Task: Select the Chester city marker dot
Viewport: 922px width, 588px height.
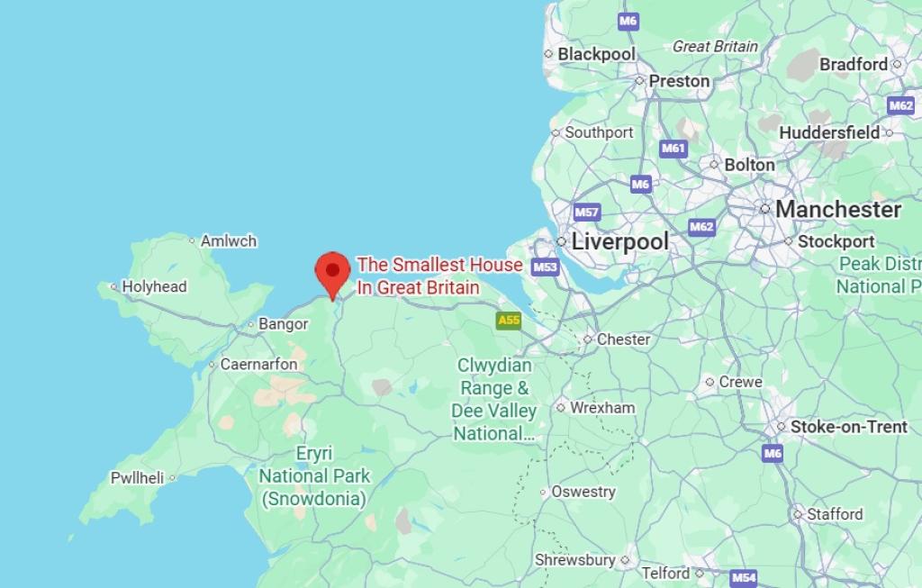Action: (587, 339)
